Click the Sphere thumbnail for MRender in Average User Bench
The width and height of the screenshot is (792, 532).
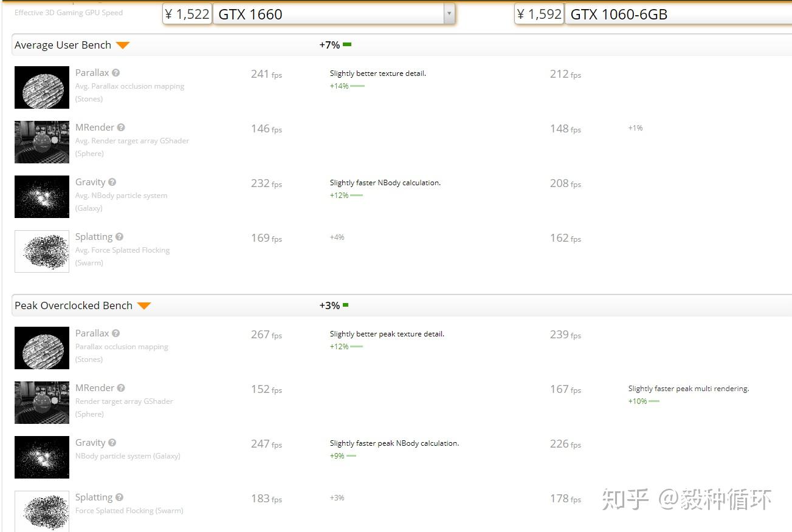click(42, 142)
